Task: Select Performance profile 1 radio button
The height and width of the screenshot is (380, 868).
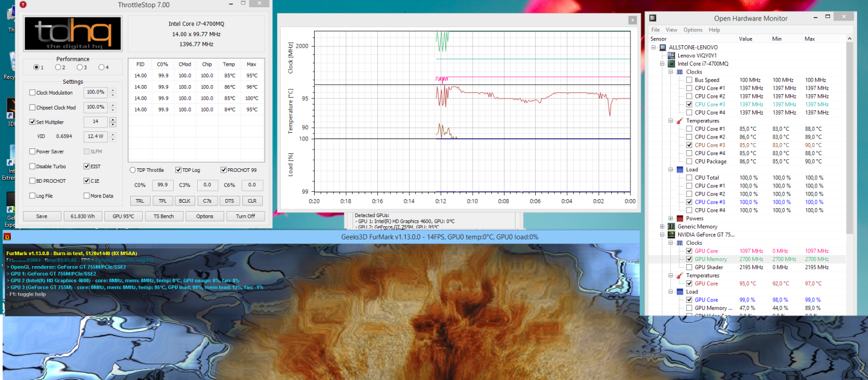Action: click(36, 67)
